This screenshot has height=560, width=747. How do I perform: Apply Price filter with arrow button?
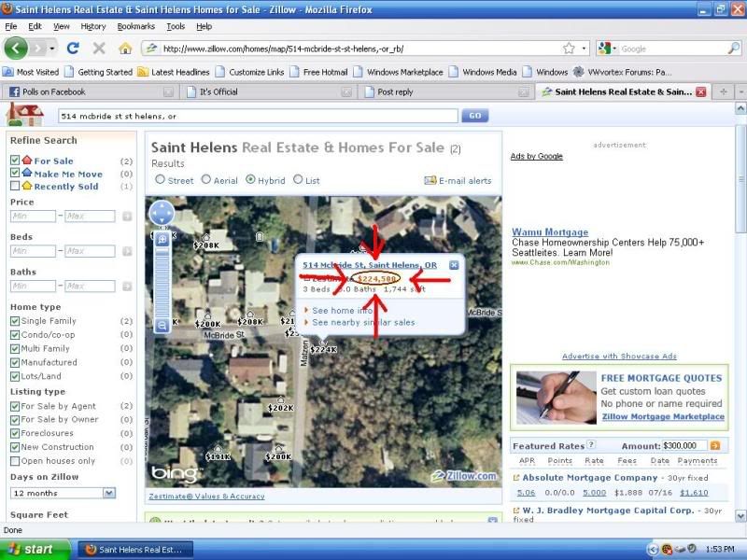point(127,217)
